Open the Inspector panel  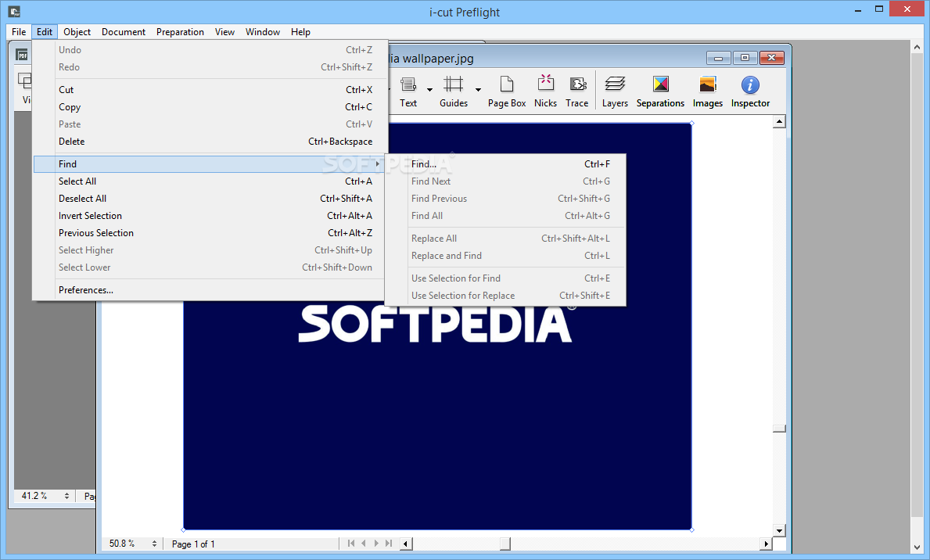(750, 92)
